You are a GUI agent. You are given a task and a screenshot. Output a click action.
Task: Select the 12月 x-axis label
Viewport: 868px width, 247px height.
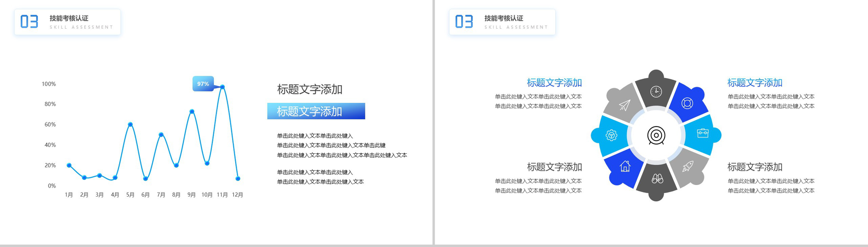[238, 195]
